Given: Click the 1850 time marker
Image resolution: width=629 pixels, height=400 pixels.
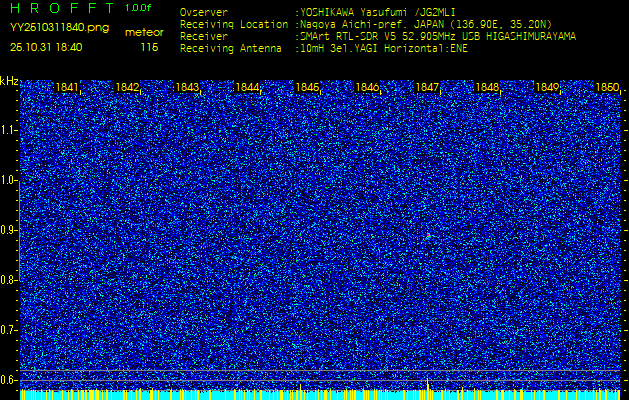Looking at the screenshot, I should [607, 87].
